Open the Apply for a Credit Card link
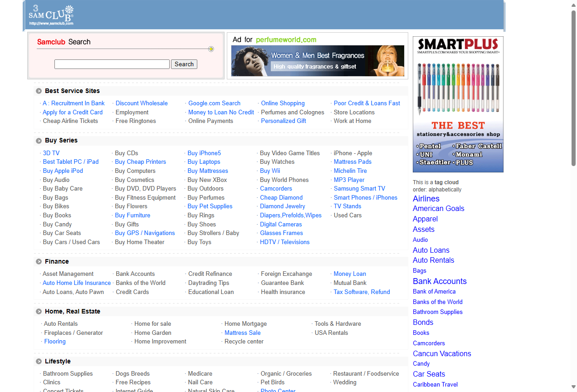Screen dimensions: 577x392 [x=73, y=112]
